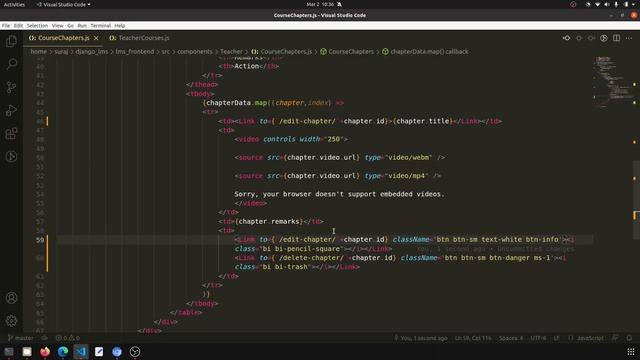The width and height of the screenshot is (640, 360).
Task: Open the More Actions ellipsis menu
Action: point(629,38)
